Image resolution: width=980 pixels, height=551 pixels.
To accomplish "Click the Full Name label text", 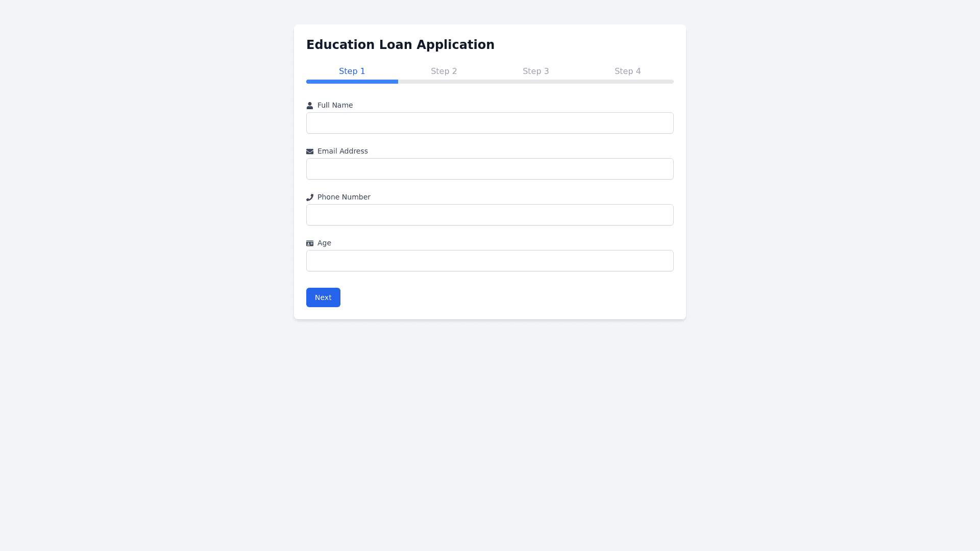I will click(x=335, y=105).
